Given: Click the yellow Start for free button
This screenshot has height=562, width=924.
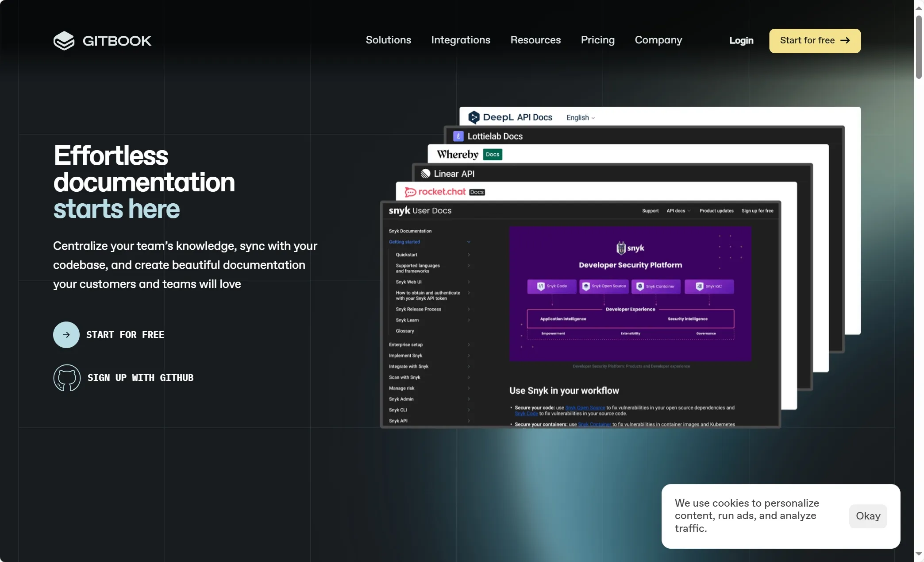Looking at the screenshot, I should tap(814, 41).
